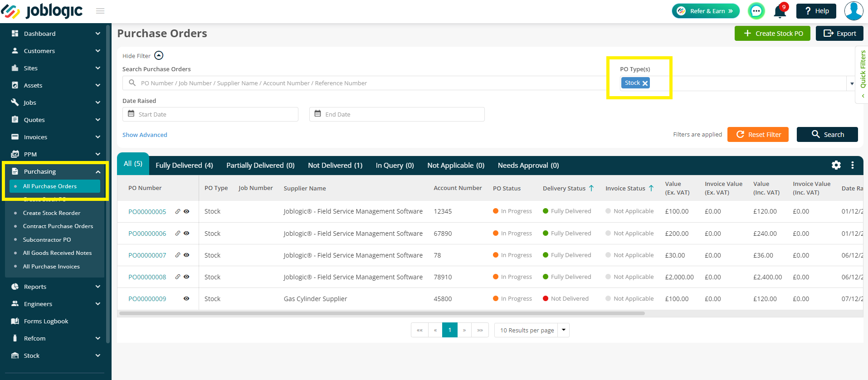Screen dimensions: 868x380
Task: Open the user profile avatar
Action: pos(853,11)
